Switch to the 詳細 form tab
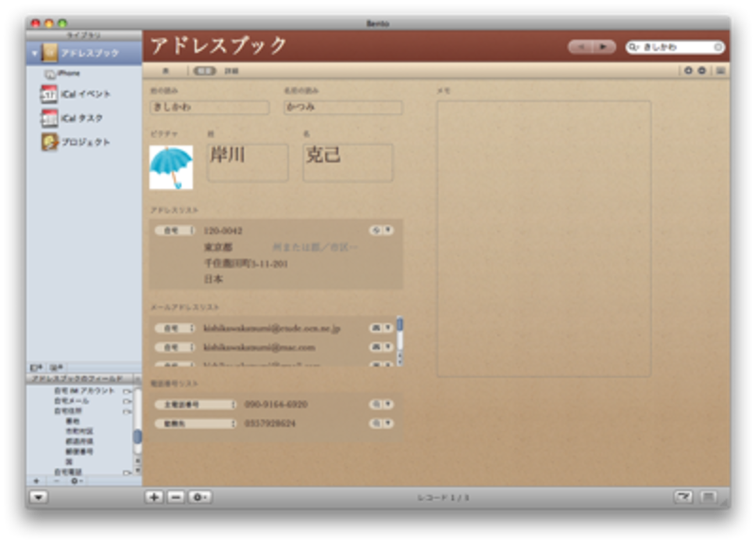Image resolution: width=756 pixels, height=544 pixels. click(231, 71)
